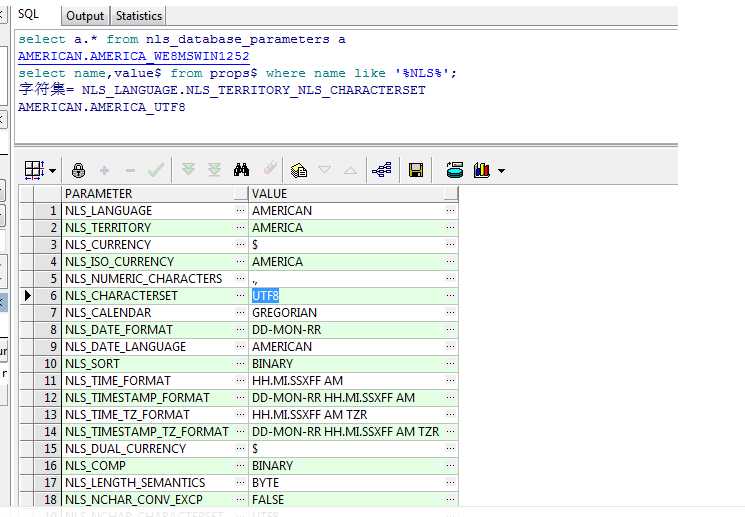Click the props$ select statement line
Screen dimensions: 745x517
pos(237,73)
